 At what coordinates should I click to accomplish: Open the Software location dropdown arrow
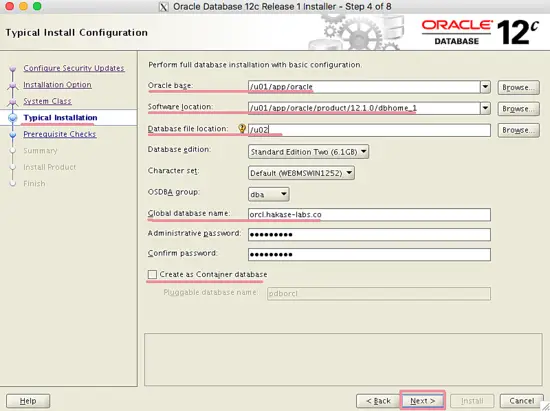tap(485, 108)
